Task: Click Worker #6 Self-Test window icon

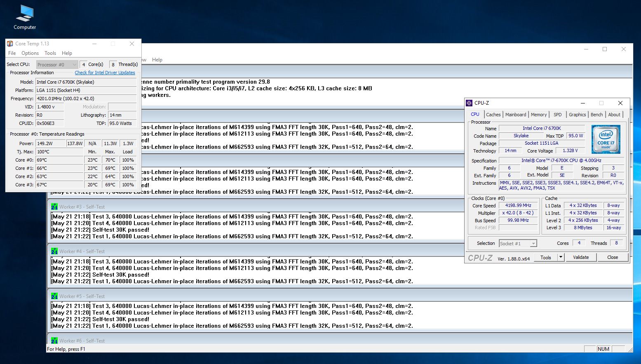Action: click(54, 341)
